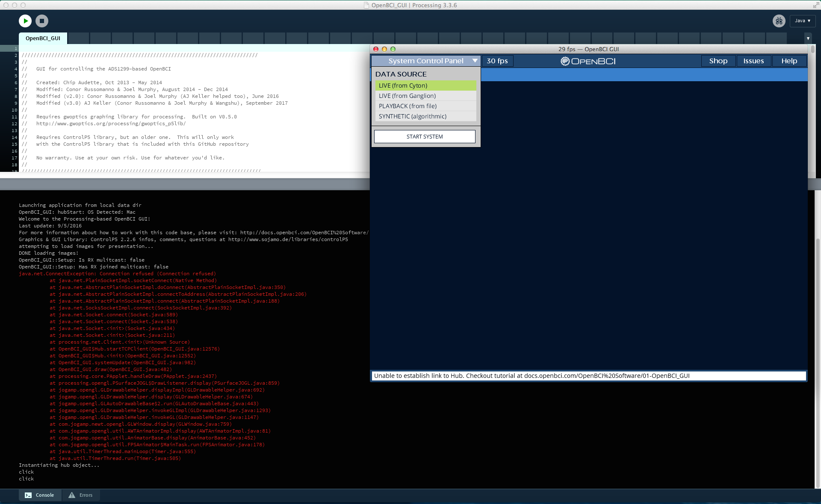This screenshot has width=821, height=504.
Task: Open the Java mode dropdown
Action: (803, 21)
